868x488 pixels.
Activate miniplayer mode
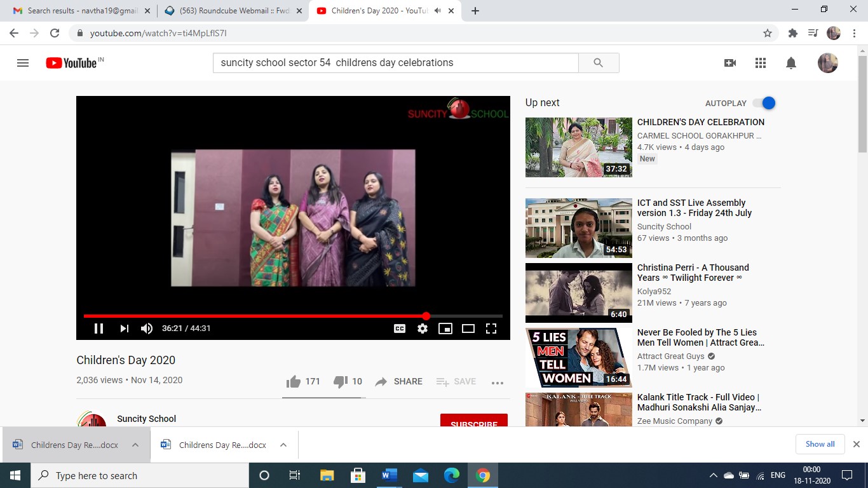(x=445, y=329)
